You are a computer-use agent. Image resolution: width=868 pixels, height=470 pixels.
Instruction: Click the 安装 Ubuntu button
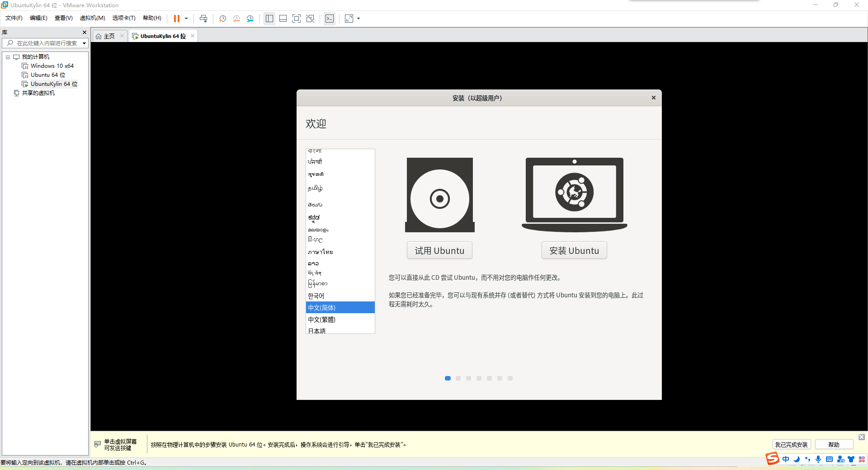(574, 250)
